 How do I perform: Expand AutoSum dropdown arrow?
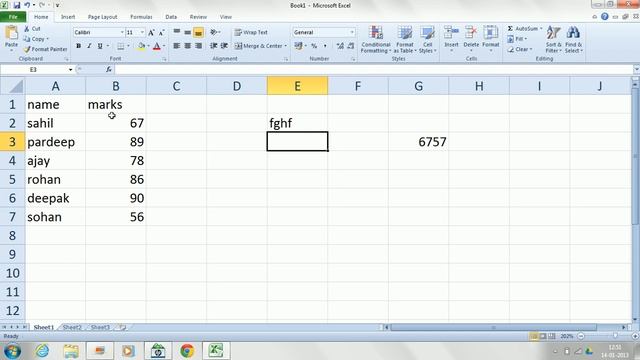point(541,29)
